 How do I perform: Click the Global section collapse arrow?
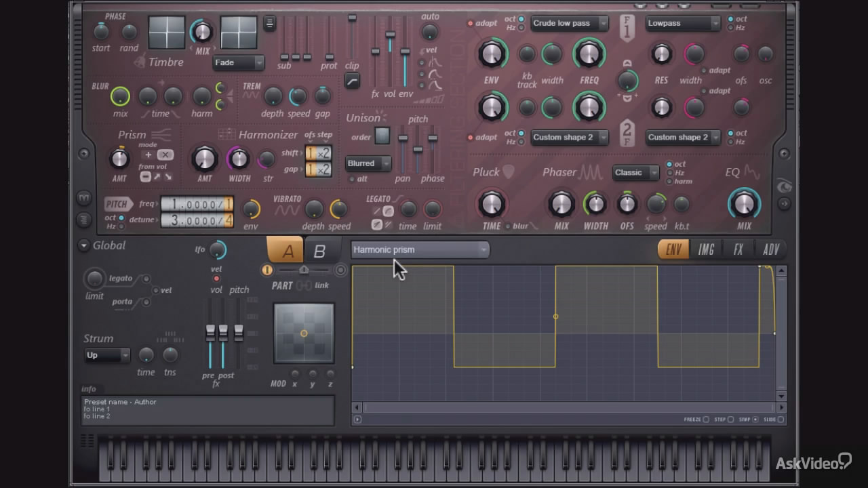tap(84, 245)
